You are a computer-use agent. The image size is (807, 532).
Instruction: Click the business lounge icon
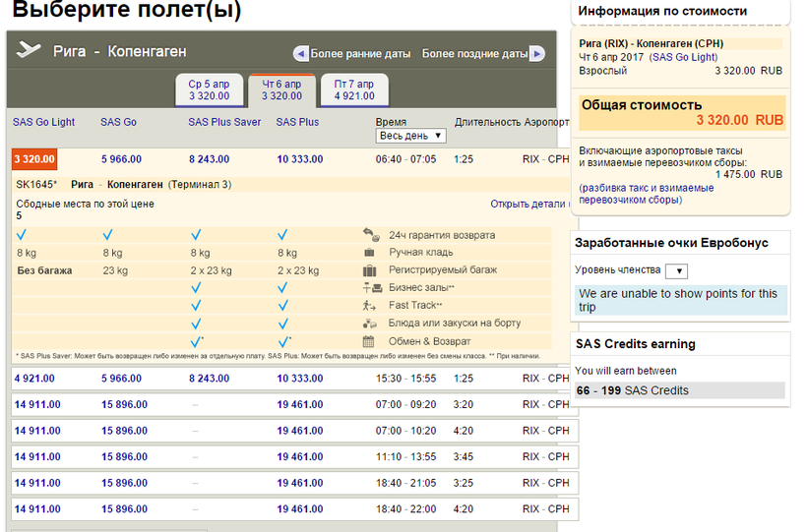click(x=370, y=288)
